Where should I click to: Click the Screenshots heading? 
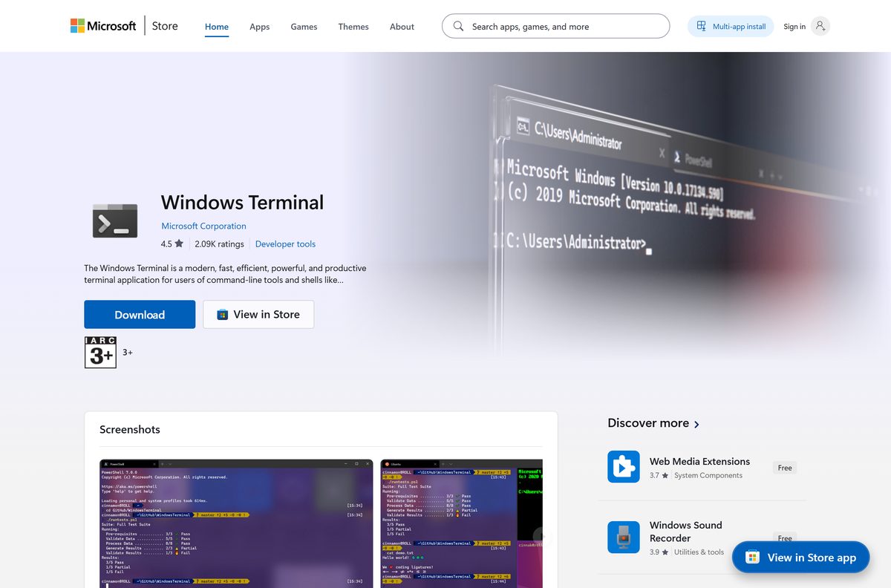(x=130, y=429)
